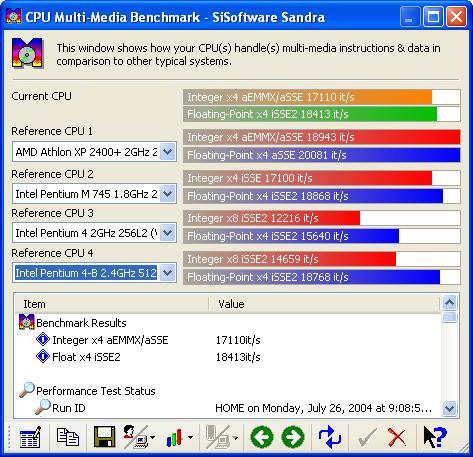The height and width of the screenshot is (457, 473).
Task: Select the Benchmark Results row
Action: pos(228,323)
